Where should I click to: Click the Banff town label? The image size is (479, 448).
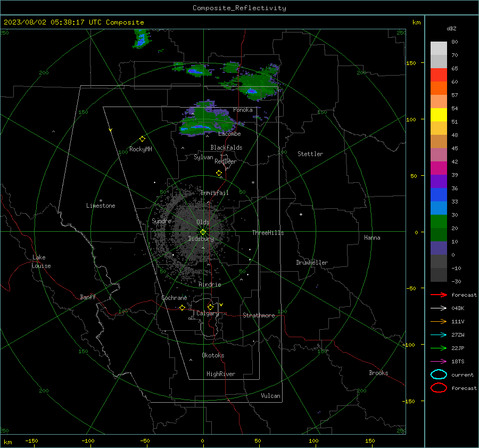[88, 297]
